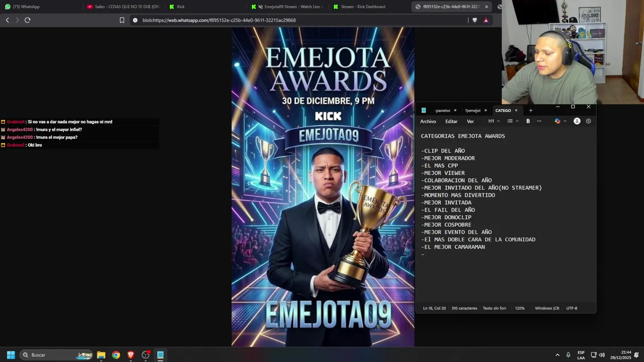Open OBS Studio from the taskbar
Viewport: 644px width, 362px height.
[146, 355]
